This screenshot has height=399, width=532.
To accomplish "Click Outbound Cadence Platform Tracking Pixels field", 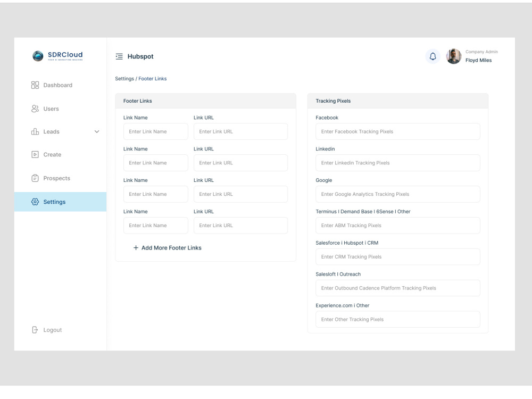I will [397, 288].
